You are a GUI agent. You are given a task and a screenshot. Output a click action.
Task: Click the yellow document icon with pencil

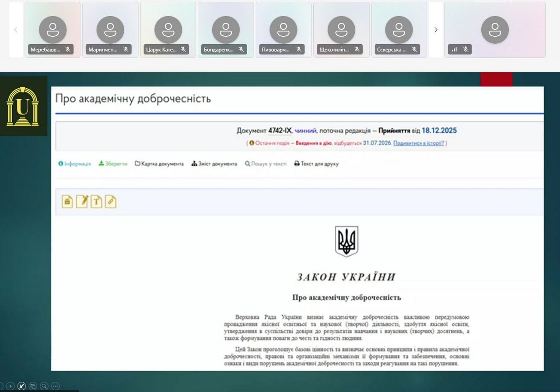tap(82, 201)
